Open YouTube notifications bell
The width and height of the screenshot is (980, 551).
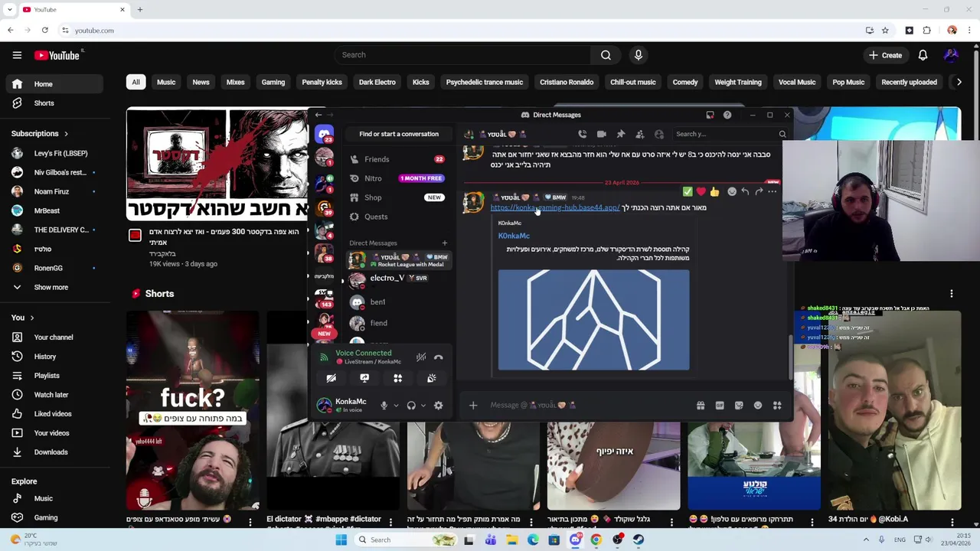pyautogui.click(x=923, y=55)
